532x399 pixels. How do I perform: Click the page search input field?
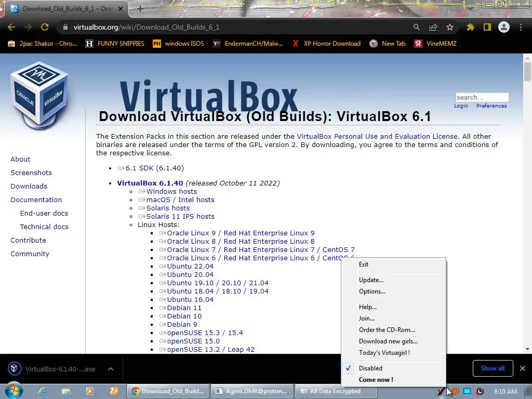[x=482, y=97]
